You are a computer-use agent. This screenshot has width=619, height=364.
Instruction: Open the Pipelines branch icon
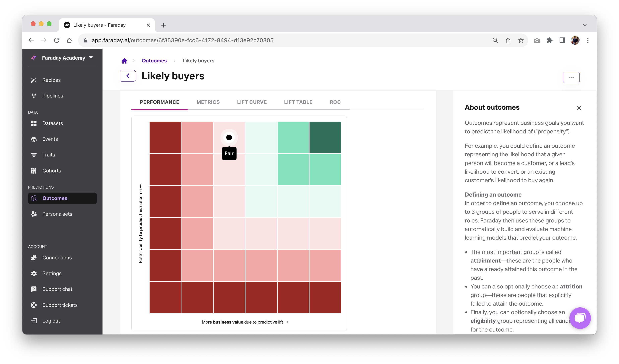click(x=34, y=96)
